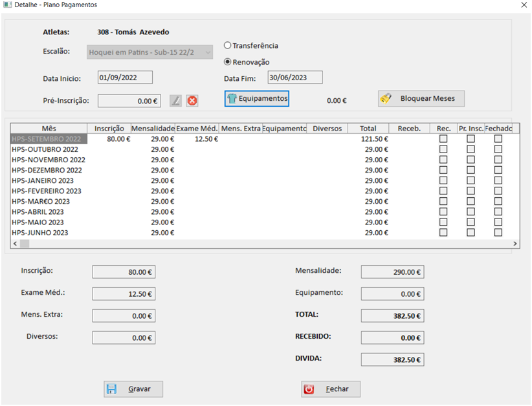
Task: Click the Exame Méd. column header
Action: coord(197,129)
